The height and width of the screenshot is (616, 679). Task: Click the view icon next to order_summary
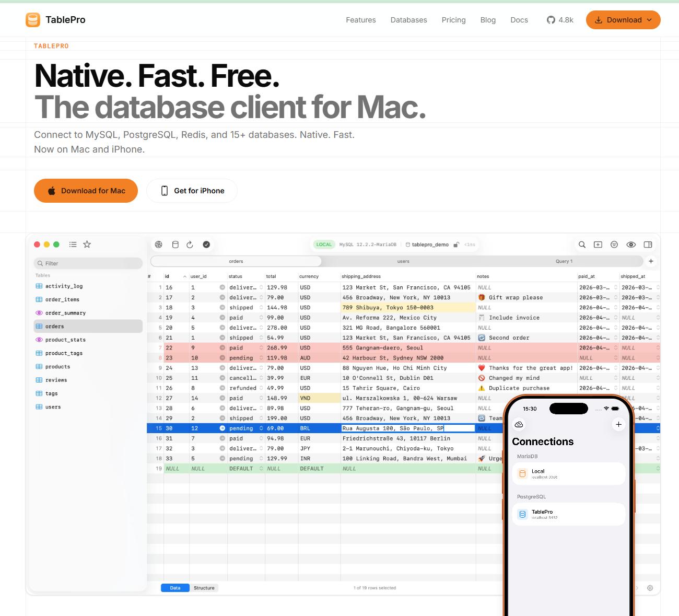click(39, 313)
